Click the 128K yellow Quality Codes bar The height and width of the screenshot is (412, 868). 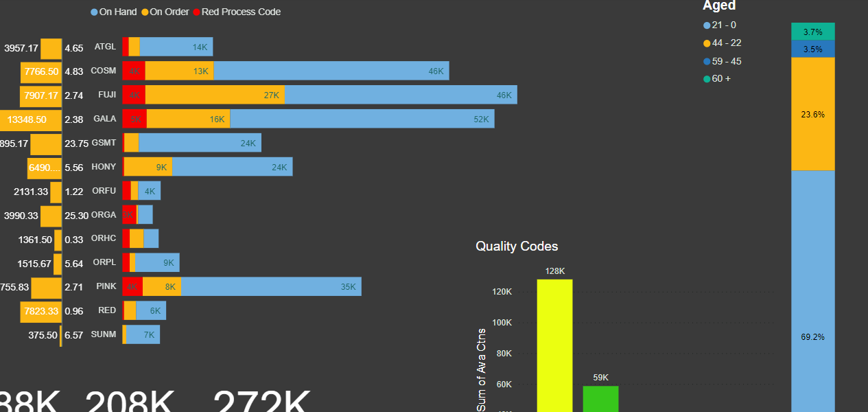click(554, 345)
